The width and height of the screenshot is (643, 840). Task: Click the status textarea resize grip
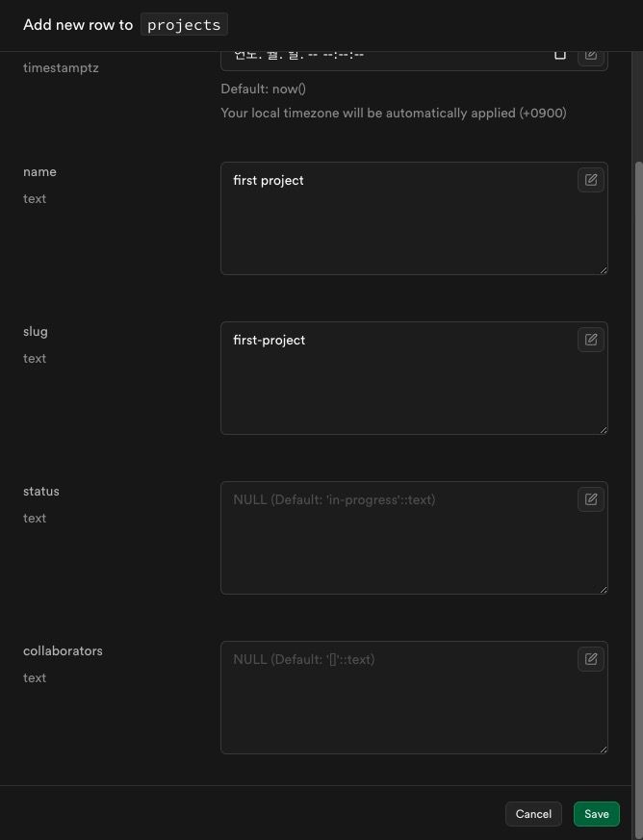point(604,589)
